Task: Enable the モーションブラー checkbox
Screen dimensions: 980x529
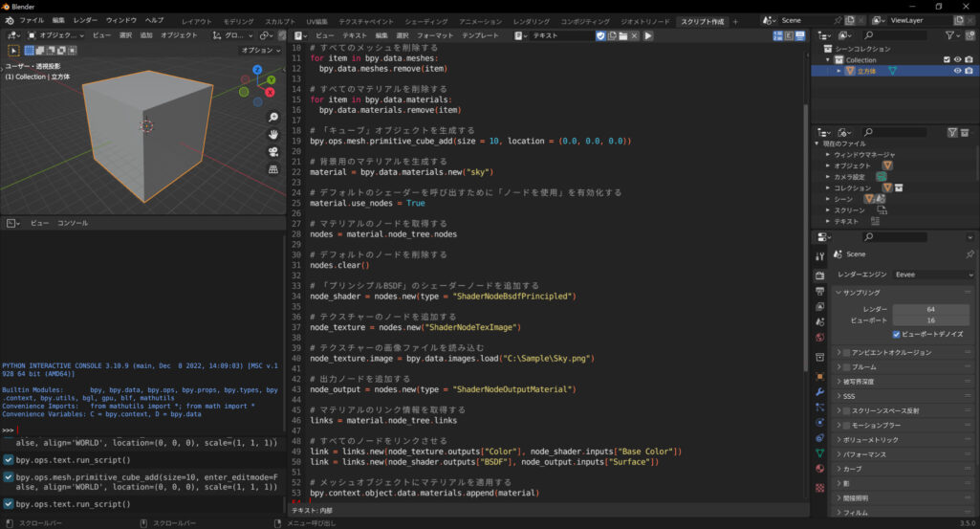Action: 846,426
